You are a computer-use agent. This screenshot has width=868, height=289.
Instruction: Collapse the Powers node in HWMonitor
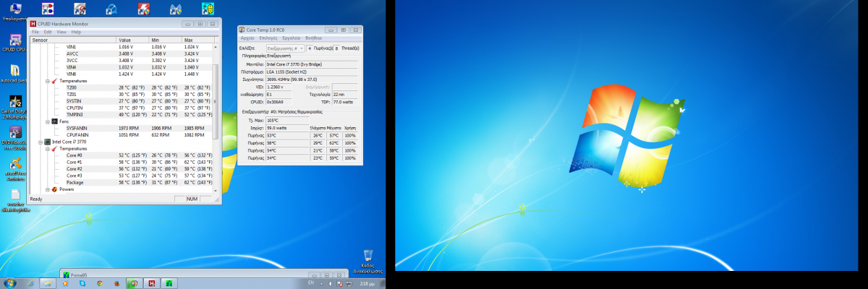click(47, 189)
